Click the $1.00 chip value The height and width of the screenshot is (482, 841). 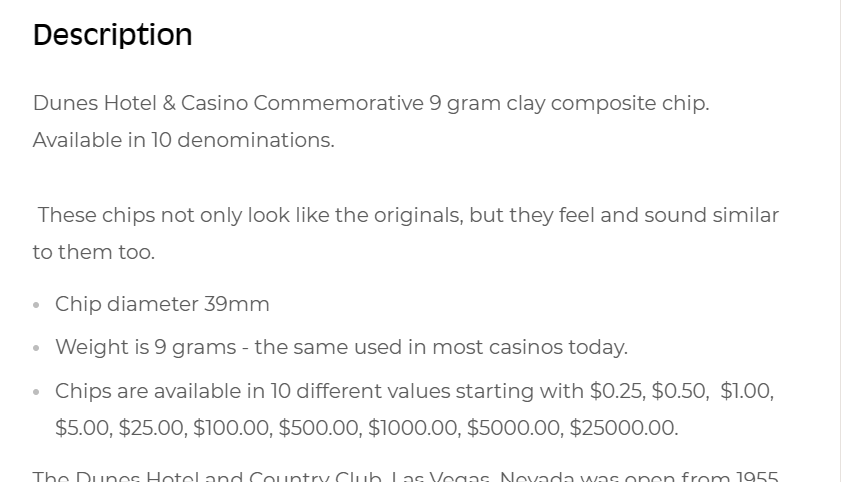[747, 391]
